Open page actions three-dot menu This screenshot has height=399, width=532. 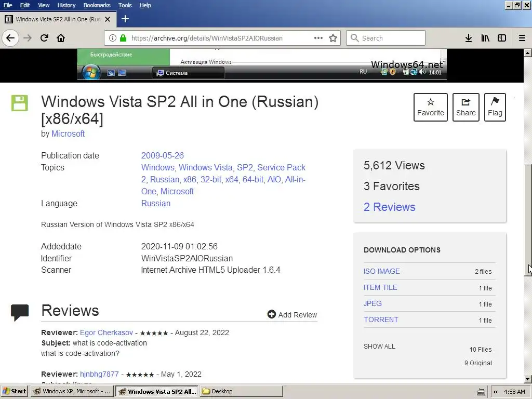[x=318, y=38]
